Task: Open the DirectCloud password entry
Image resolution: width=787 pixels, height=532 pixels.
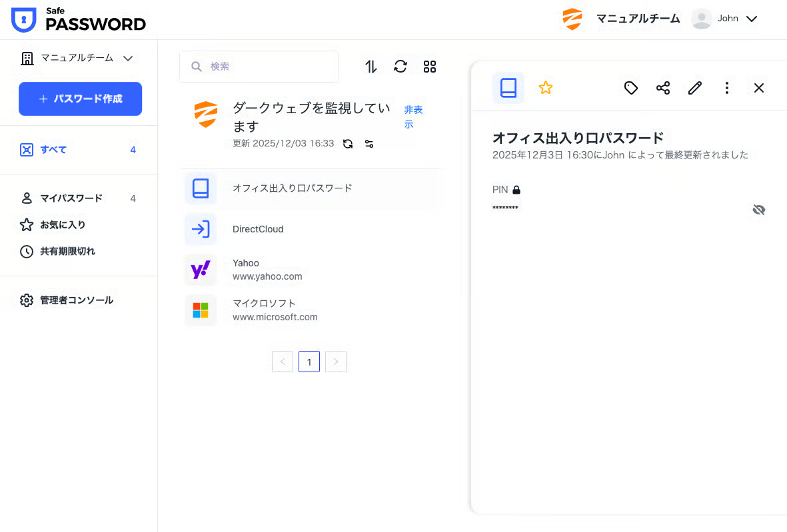Action: [258, 229]
